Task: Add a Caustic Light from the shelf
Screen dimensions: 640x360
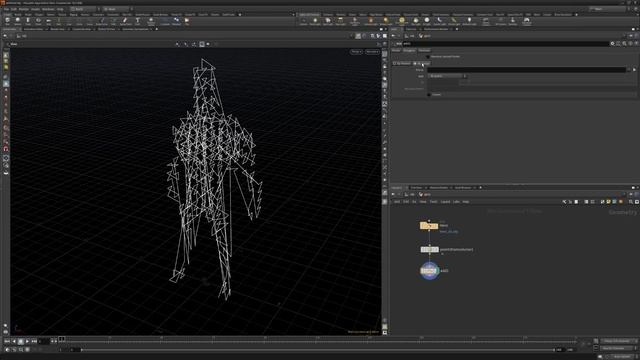Action: click(x=440, y=21)
